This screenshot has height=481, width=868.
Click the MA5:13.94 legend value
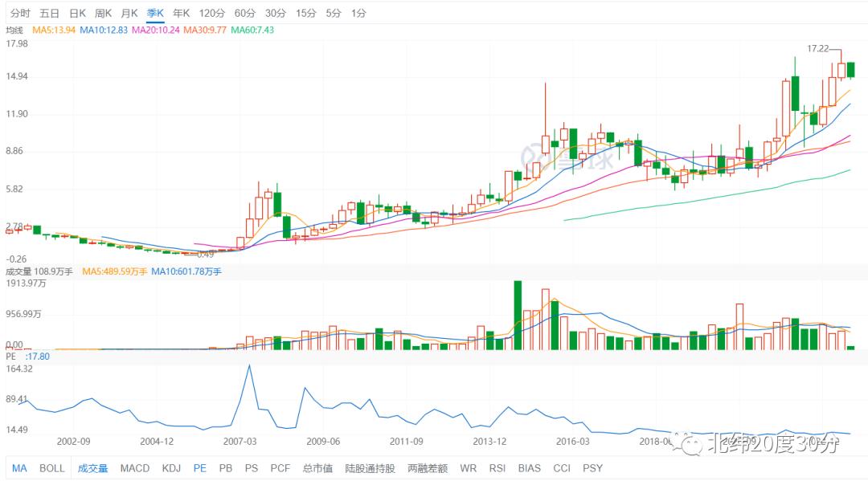coord(54,30)
